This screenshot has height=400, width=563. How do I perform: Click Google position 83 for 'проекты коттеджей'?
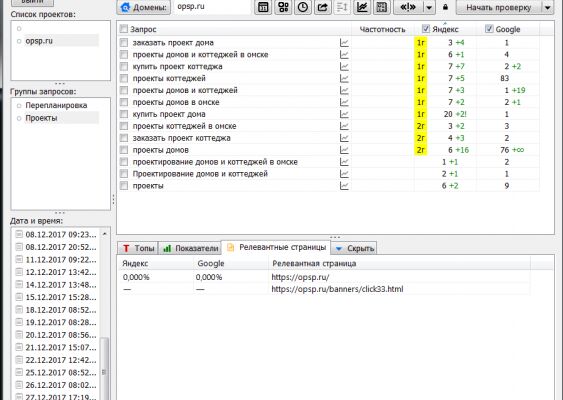tap(504, 78)
